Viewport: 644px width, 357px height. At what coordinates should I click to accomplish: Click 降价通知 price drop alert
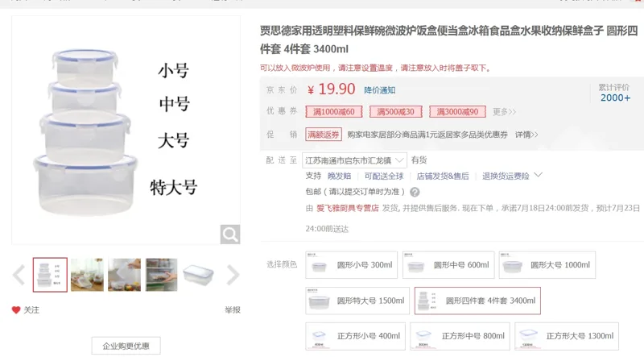[x=379, y=90]
